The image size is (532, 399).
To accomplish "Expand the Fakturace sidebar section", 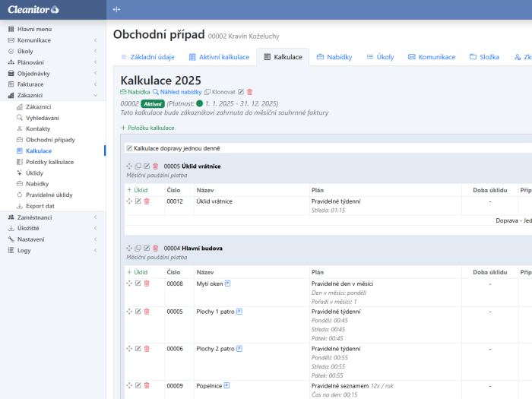I will pos(95,84).
